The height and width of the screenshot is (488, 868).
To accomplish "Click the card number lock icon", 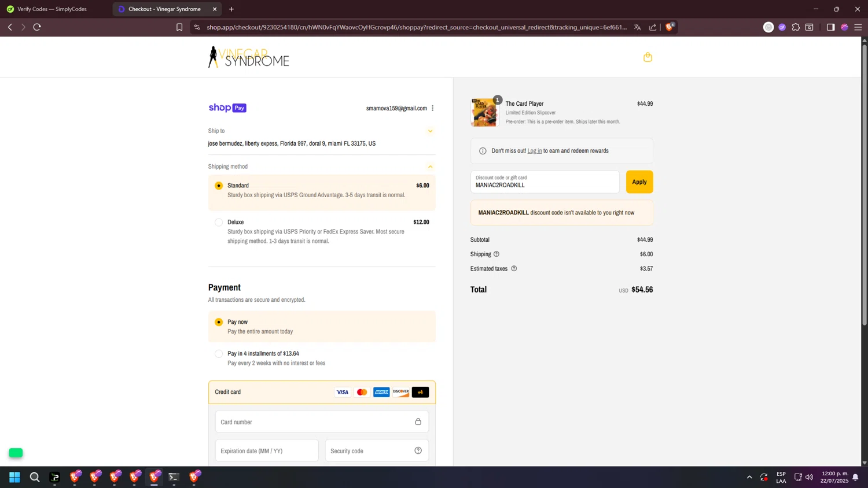I will pyautogui.click(x=418, y=422).
